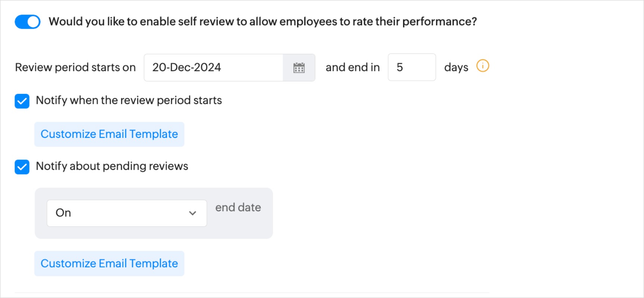This screenshot has height=298, width=644.
Task: Focus the days count field showing 5
Action: click(x=411, y=67)
